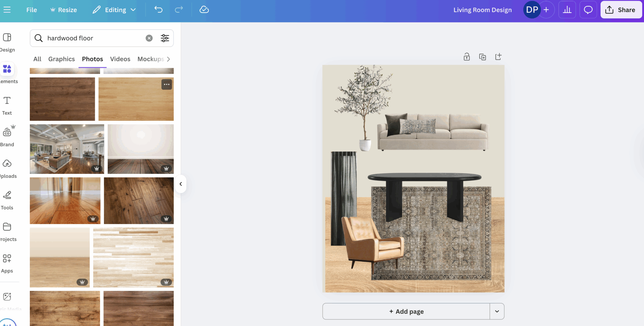Select the dark brown wood photo thumbnail
Screen dimensions: 644x326
pos(62,99)
